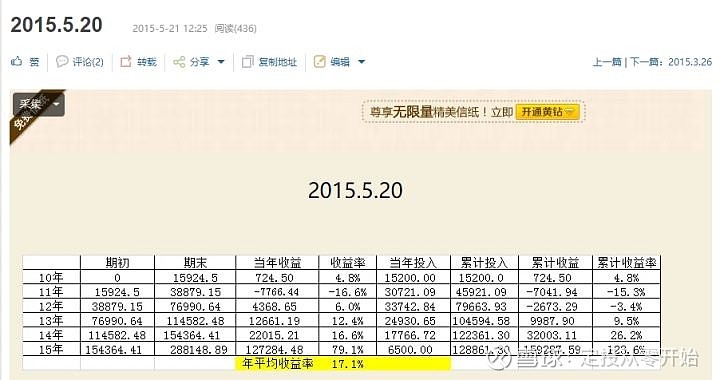Click the timestamp 2015-5-21 12:25

pyautogui.click(x=170, y=28)
